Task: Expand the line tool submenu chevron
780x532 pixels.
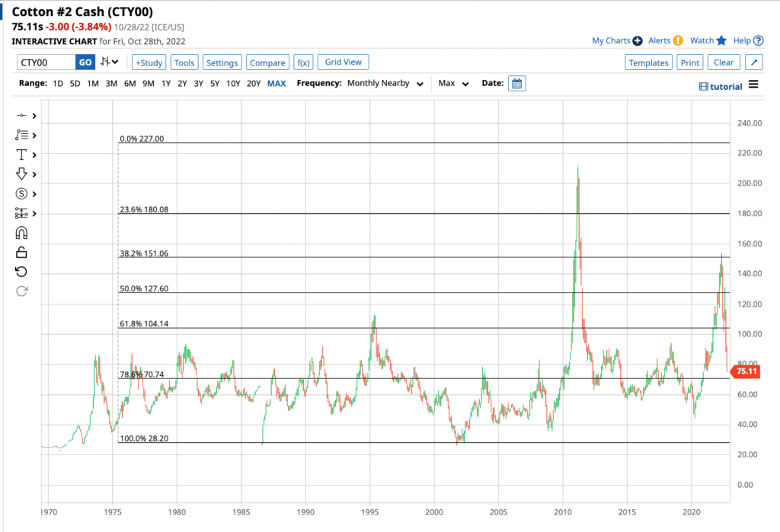Action: [x=34, y=116]
